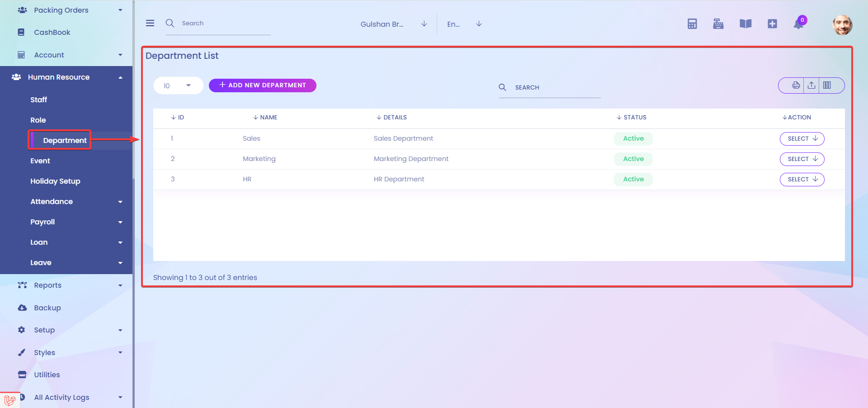
Task: Open the Gulshan Br... branch dropdown
Action: (394, 24)
